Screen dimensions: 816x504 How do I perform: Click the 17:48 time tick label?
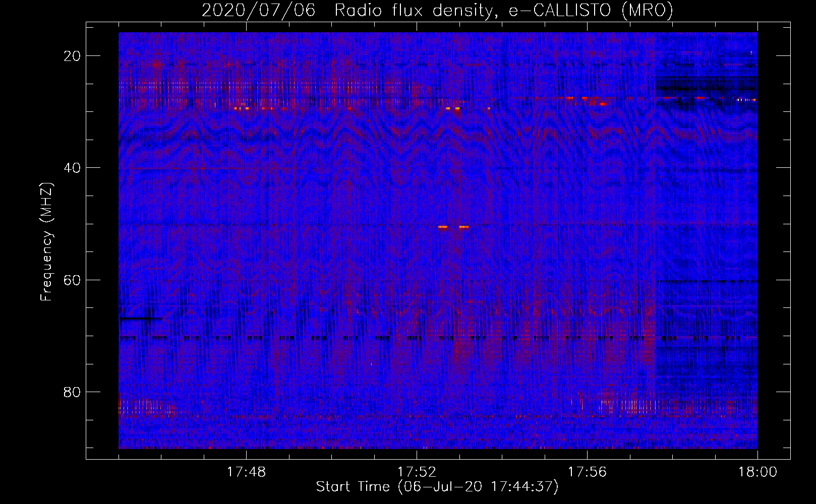246,472
